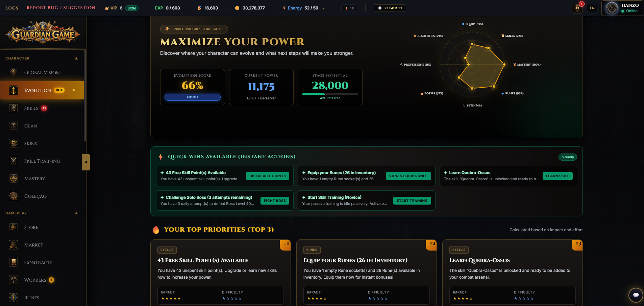Viewport: 644px width, 306px height.
Task: Click the 5 ready badge
Action: click(x=568, y=157)
